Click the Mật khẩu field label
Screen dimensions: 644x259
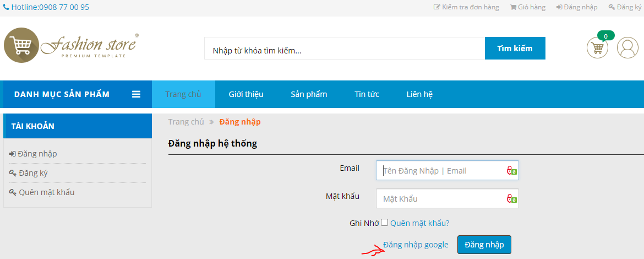click(342, 196)
